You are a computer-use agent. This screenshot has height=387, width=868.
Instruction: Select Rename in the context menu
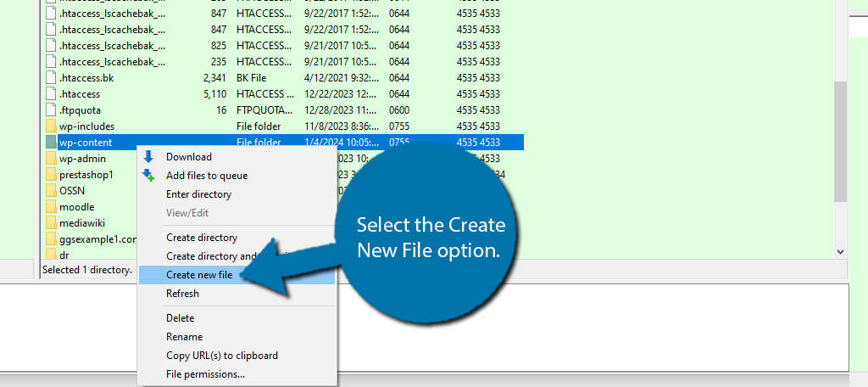[184, 337]
